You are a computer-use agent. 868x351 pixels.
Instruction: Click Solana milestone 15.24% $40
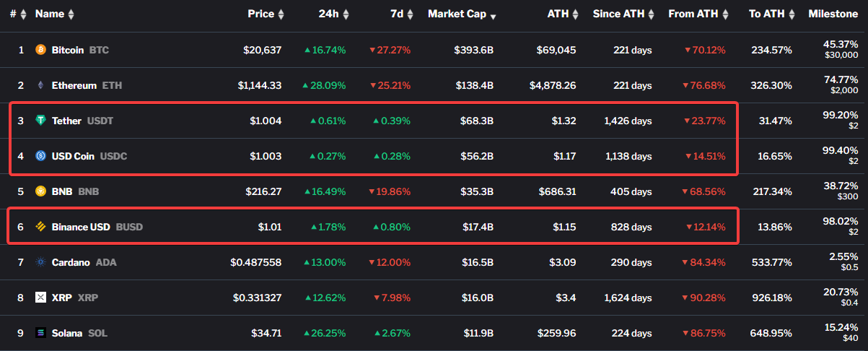click(841, 333)
